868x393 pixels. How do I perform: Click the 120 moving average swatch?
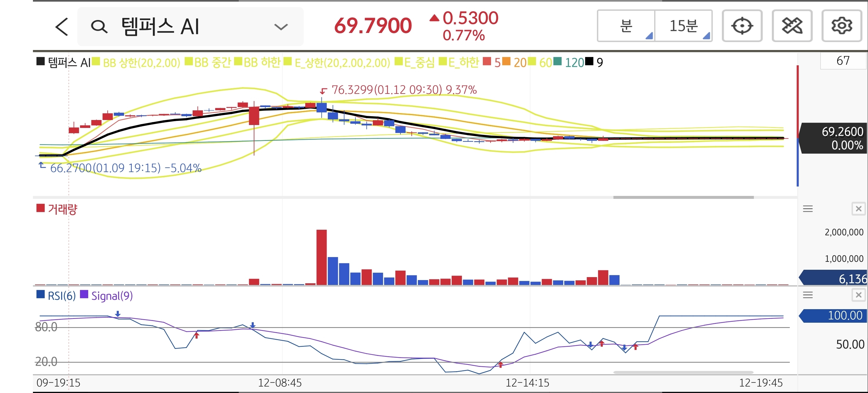558,62
